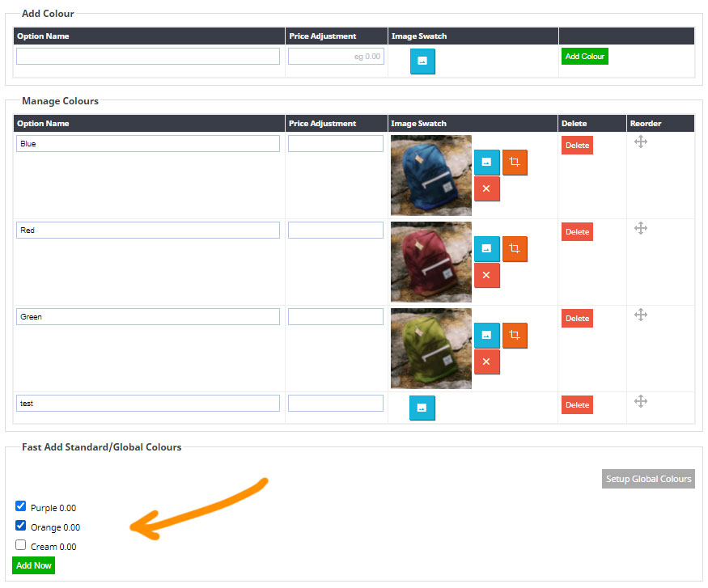708x588 pixels.
Task: Remove the Red swatch image
Action: point(486,275)
